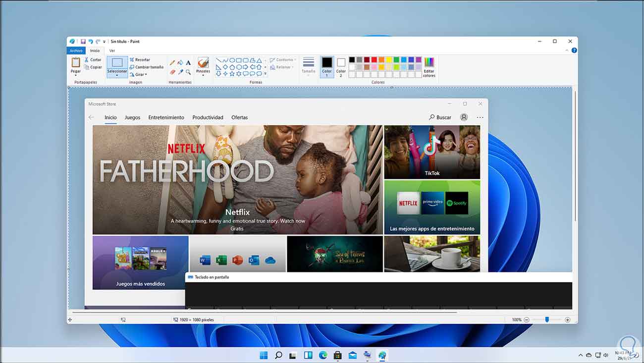The width and height of the screenshot is (644, 363).
Task: Cut the selection with Cortar
Action: [93, 60]
